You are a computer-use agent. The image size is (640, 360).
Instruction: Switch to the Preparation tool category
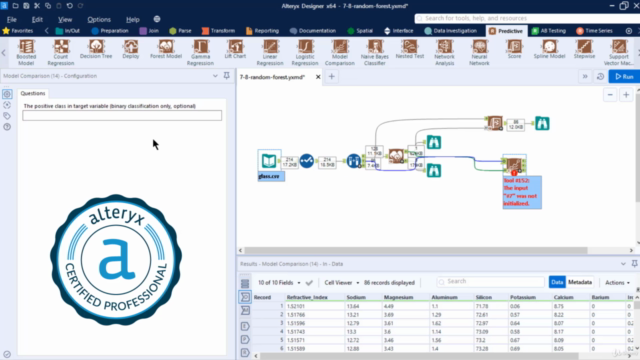coord(110,31)
